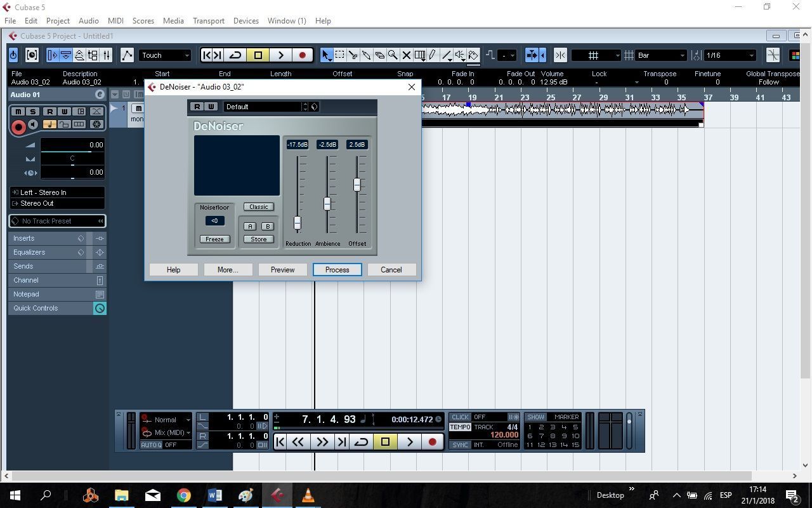This screenshot has width=812, height=508.
Task: Open Mix (MIDI) cycle record mode dropdown
Action: (x=166, y=432)
